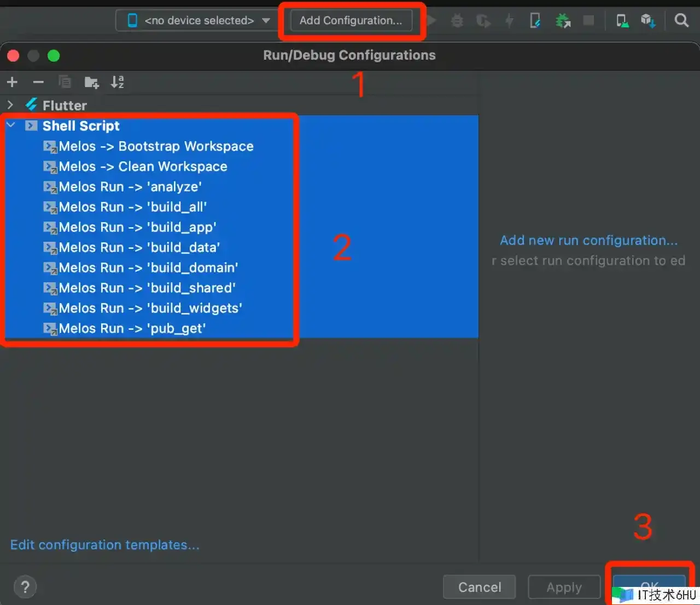Screen dimensions: 700x605
Task: Click shell icon beside 'analyze' entry
Action: [x=50, y=187]
